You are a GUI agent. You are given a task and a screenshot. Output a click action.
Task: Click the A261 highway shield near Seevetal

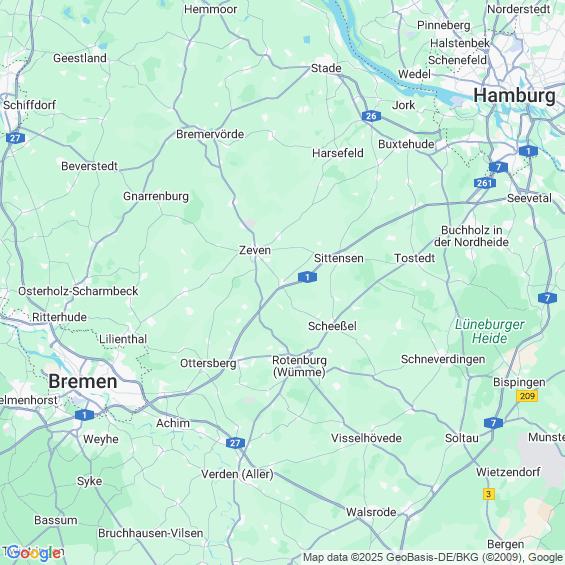click(485, 183)
